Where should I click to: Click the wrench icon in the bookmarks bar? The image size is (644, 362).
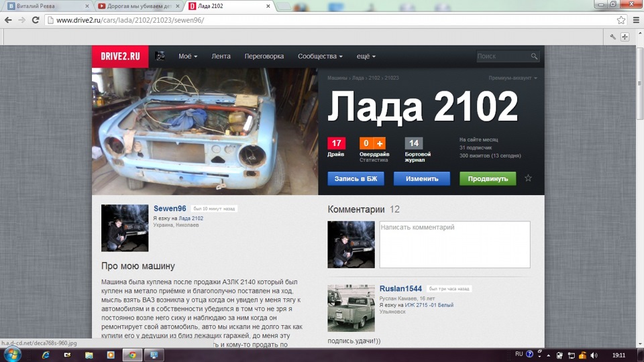(612, 37)
